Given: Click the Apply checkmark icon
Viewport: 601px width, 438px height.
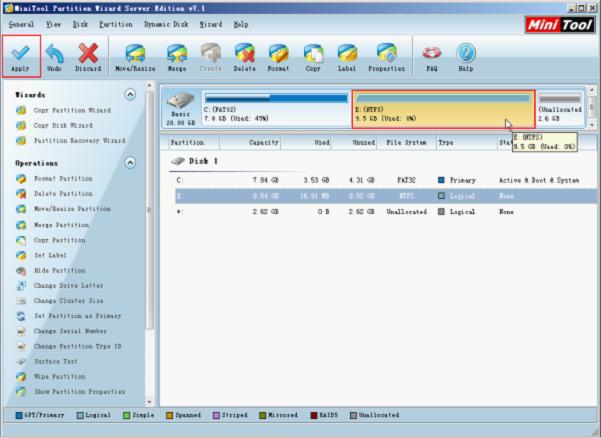Looking at the screenshot, I should pos(20,52).
